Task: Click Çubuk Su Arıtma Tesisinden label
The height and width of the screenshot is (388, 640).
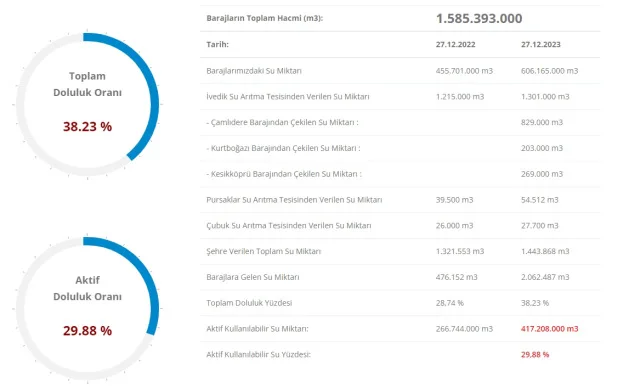Action: pyautogui.click(x=289, y=226)
